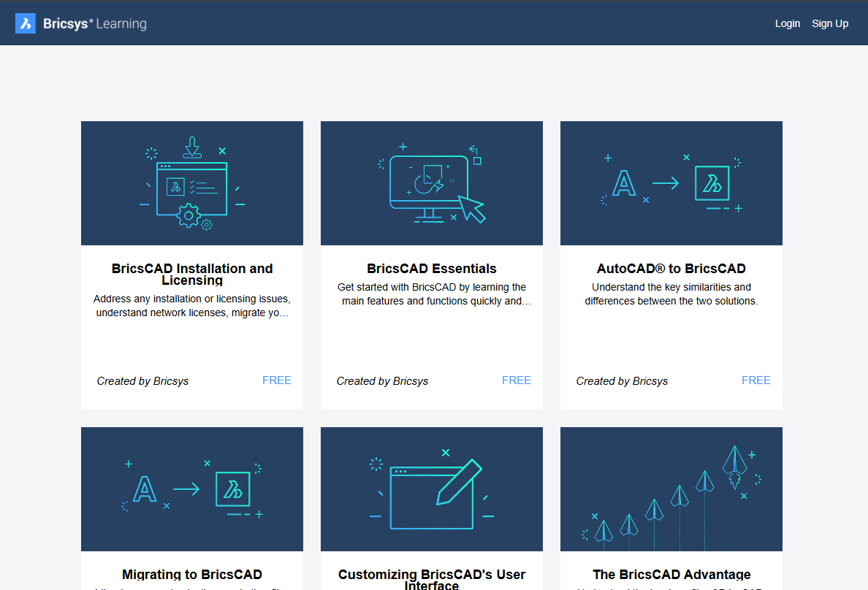This screenshot has width=868, height=590.
Task: Click FREE label on BricsCAD Essentials card
Action: [x=517, y=380]
